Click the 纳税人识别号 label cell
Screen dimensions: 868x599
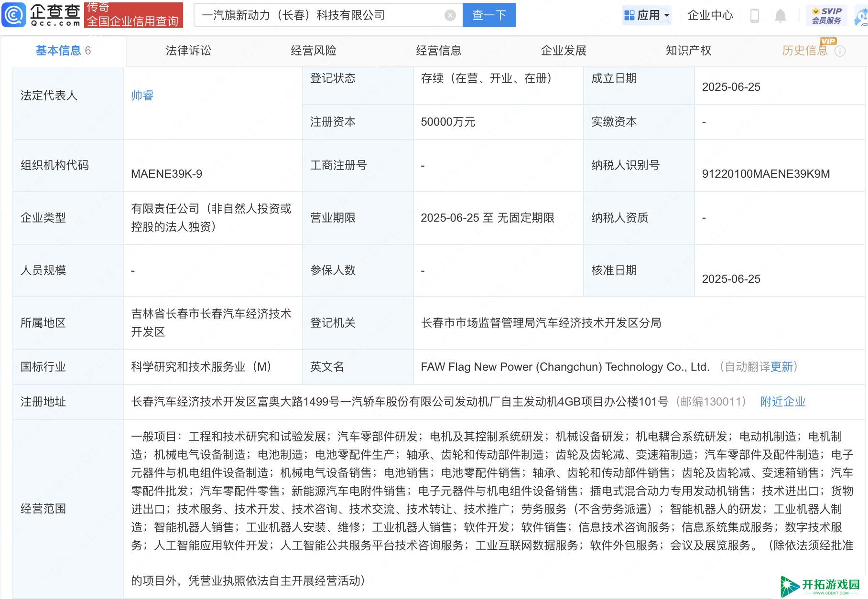pyautogui.click(x=639, y=165)
